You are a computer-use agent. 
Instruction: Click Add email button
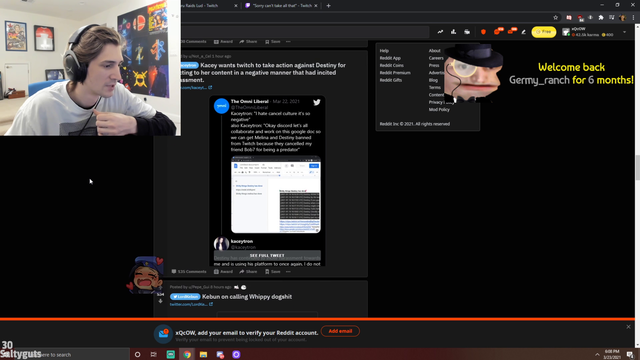(340, 331)
